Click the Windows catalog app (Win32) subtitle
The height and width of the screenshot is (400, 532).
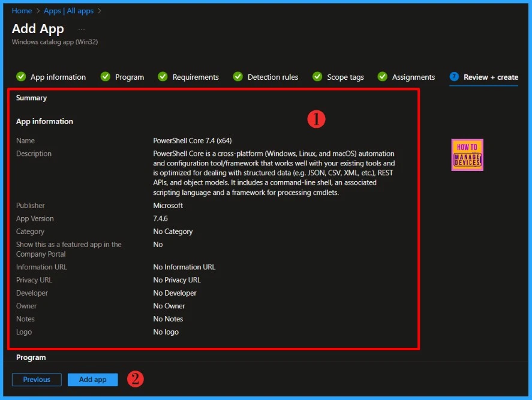(55, 42)
